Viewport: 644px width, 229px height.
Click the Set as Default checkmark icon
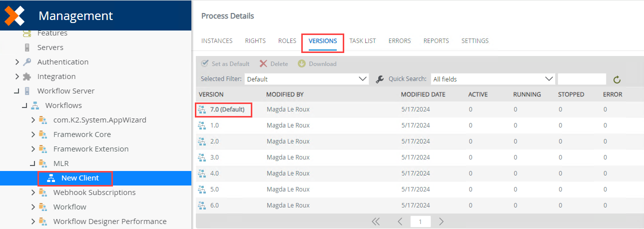[x=205, y=64]
